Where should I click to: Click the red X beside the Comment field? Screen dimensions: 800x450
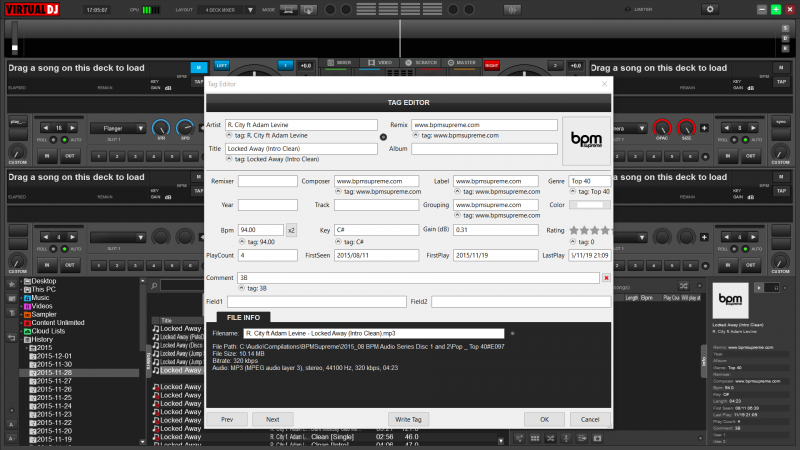pyautogui.click(x=606, y=277)
